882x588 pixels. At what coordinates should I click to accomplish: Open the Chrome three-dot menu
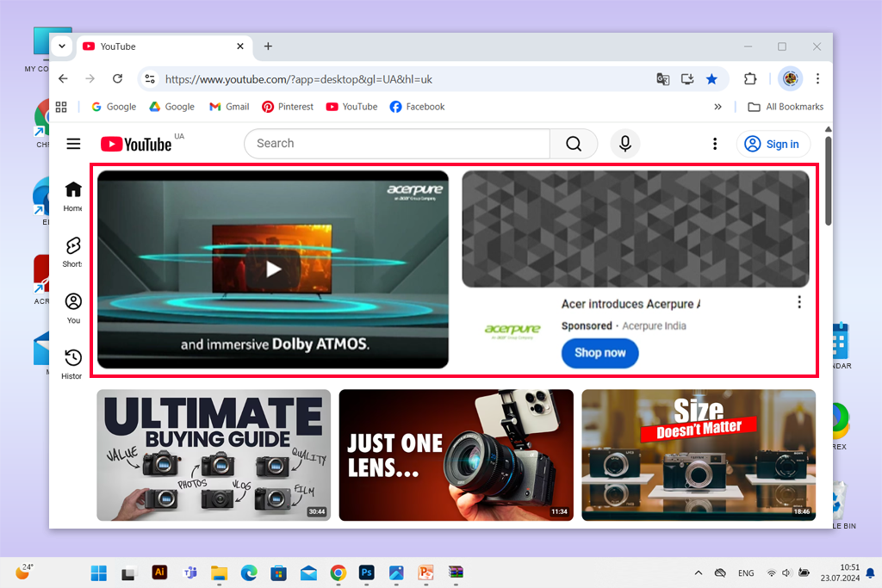click(x=818, y=78)
